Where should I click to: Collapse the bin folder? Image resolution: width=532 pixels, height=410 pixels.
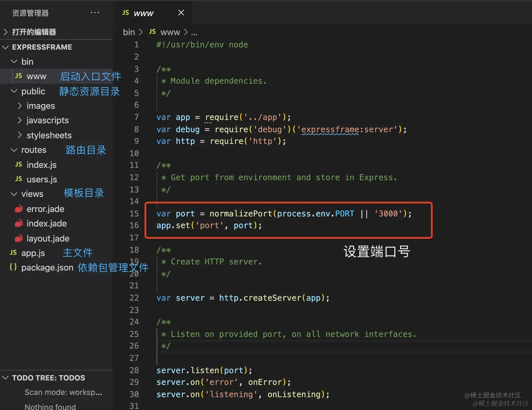(56, 62)
